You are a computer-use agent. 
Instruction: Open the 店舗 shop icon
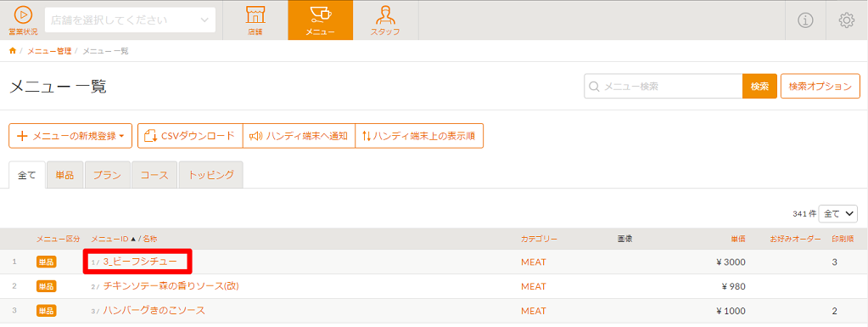[255, 20]
